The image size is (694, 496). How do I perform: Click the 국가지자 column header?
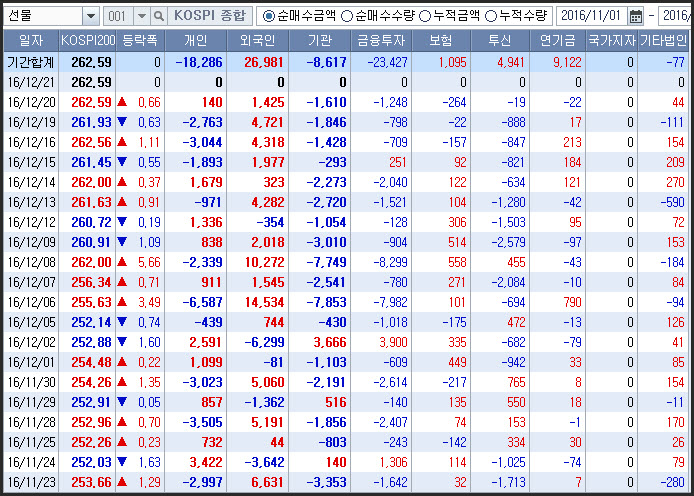coord(612,41)
